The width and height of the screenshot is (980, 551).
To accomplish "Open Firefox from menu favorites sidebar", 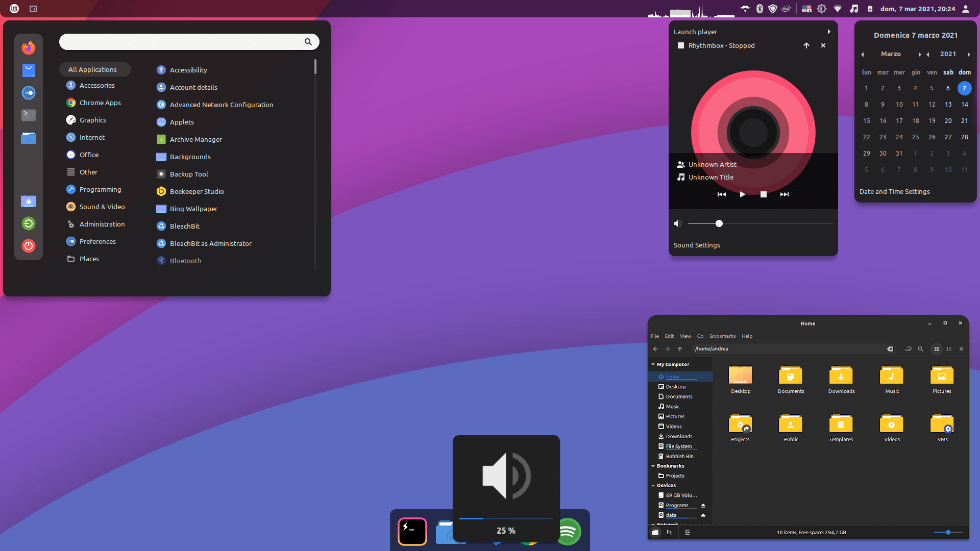I will 29,48.
